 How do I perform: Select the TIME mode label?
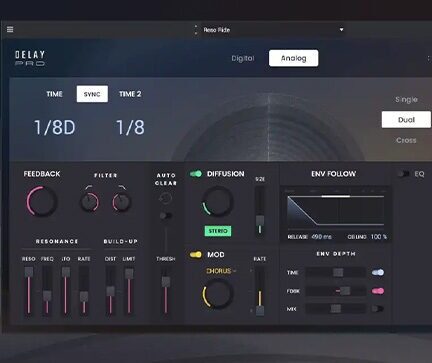point(54,94)
